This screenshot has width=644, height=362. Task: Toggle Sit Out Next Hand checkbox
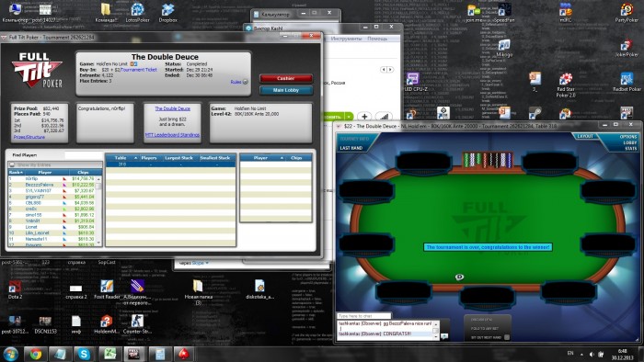tap(507, 337)
